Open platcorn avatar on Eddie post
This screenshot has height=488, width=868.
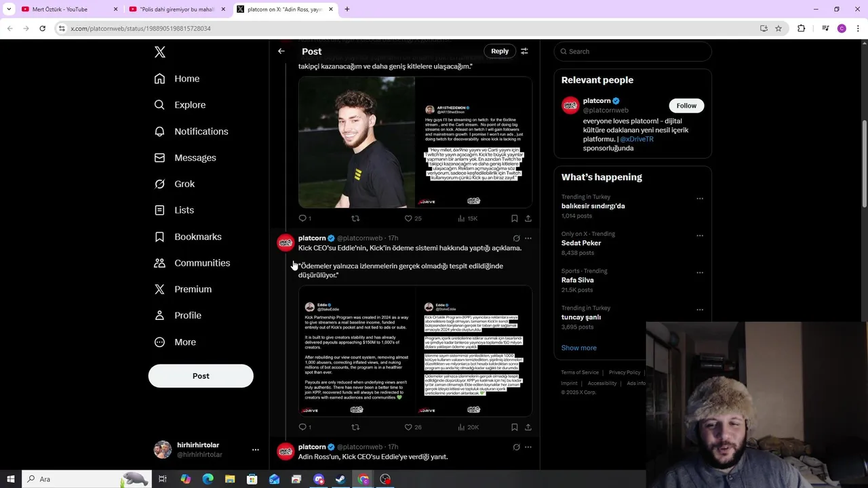[285, 243]
